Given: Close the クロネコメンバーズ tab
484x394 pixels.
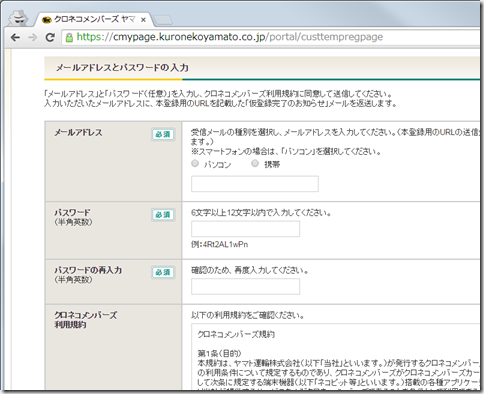Looking at the screenshot, I should tap(143, 20).
